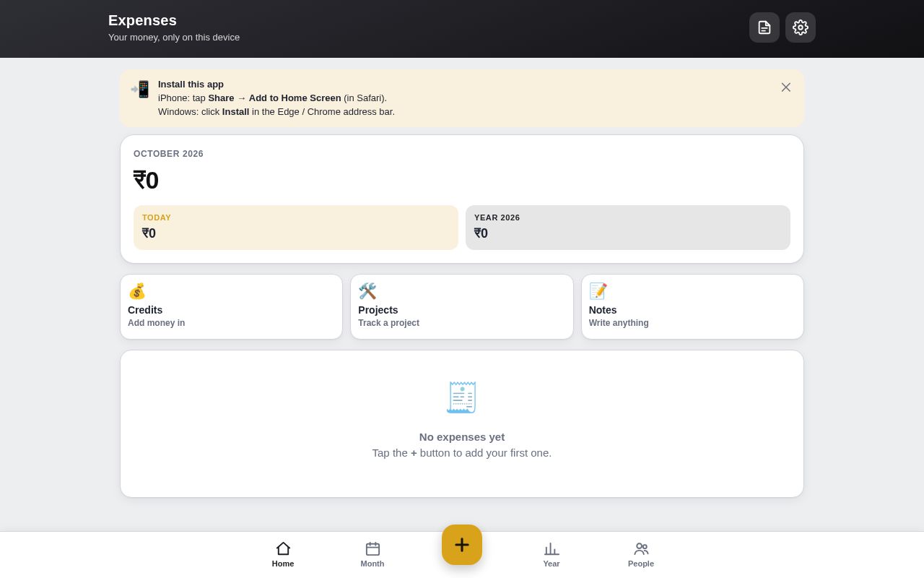
Task: Click the memo Notes icon
Action: (x=598, y=291)
